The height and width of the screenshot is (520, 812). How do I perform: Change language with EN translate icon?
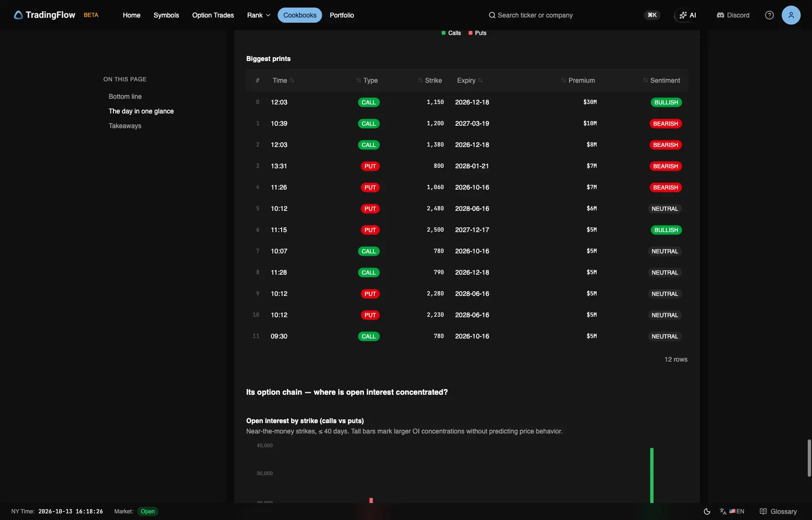pos(732,511)
